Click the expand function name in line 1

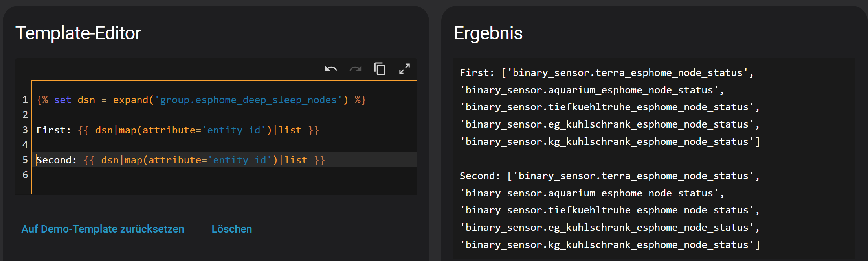tap(130, 100)
